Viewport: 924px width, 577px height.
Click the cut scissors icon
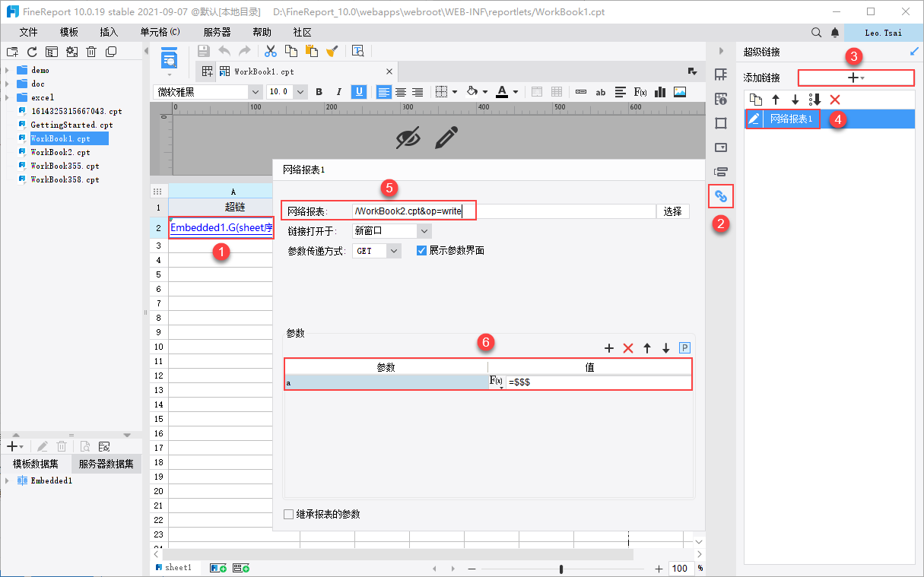click(x=270, y=51)
